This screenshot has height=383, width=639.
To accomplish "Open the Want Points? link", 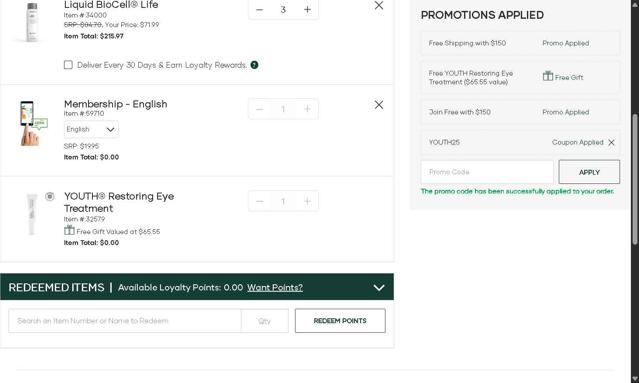I will click(x=275, y=288).
